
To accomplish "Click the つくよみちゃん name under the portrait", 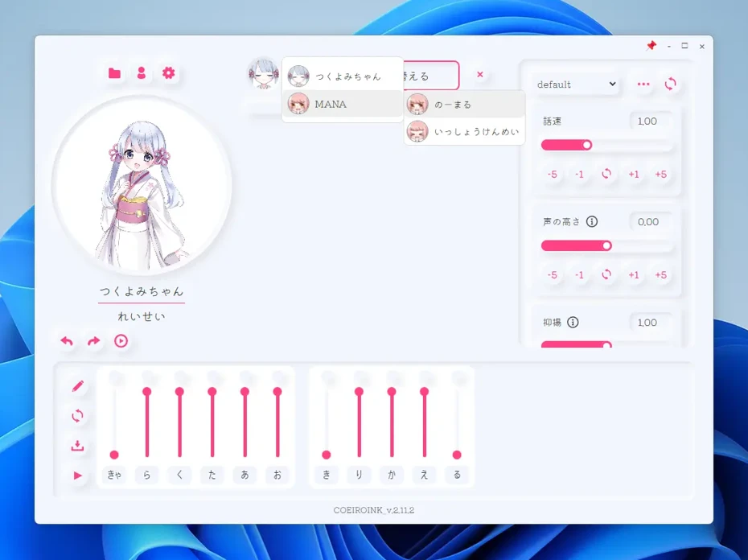I will [142, 291].
